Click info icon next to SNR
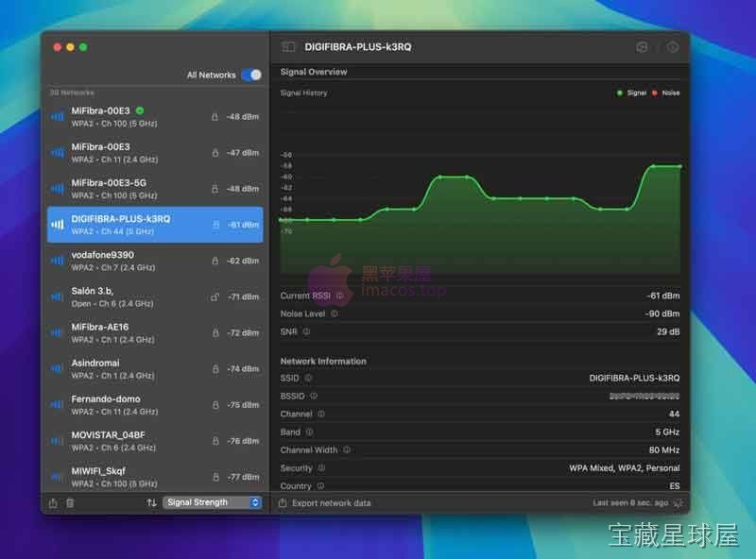The image size is (756, 559). [x=306, y=331]
